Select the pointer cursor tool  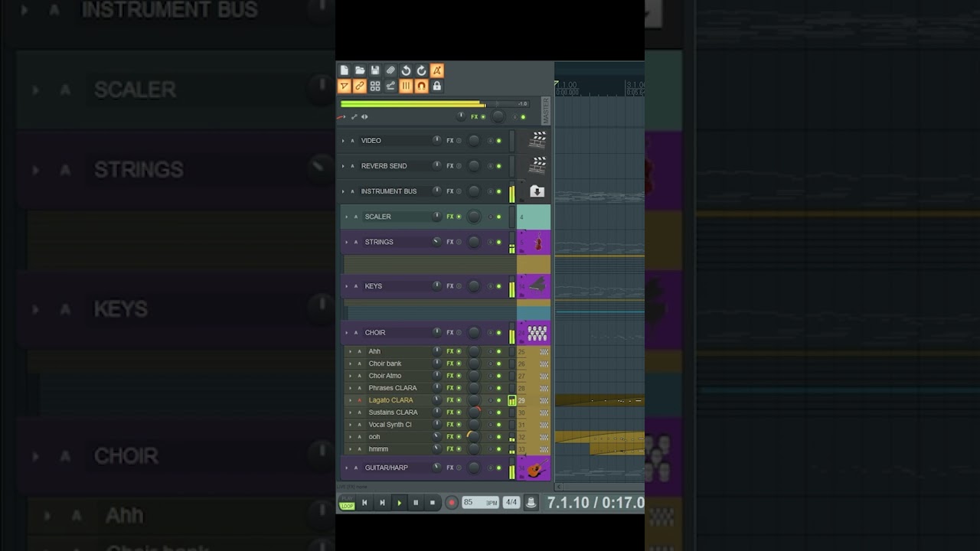pyautogui.click(x=345, y=86)
